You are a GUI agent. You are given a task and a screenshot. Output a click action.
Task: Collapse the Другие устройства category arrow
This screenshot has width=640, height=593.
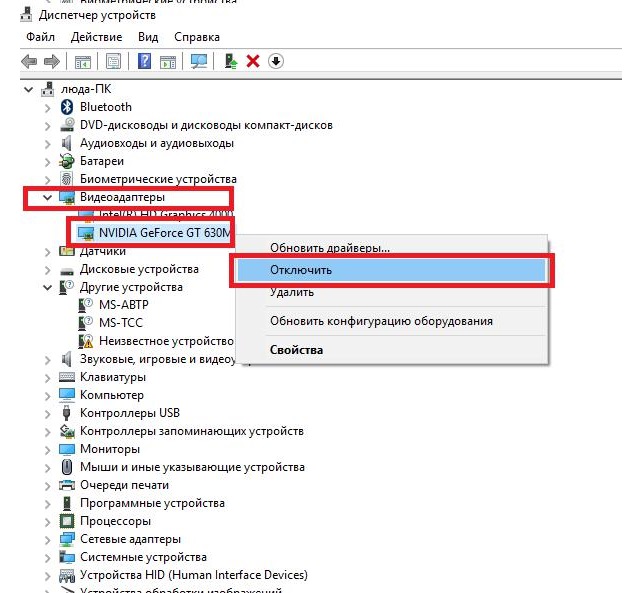(x=48, y=287)
